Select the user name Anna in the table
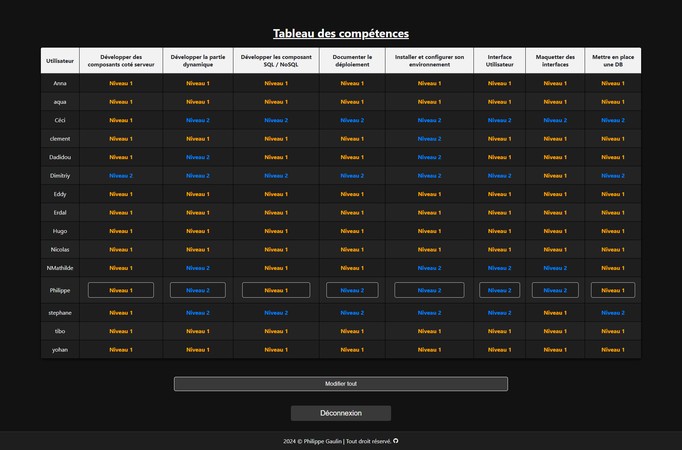 click(x=60, y=83)
